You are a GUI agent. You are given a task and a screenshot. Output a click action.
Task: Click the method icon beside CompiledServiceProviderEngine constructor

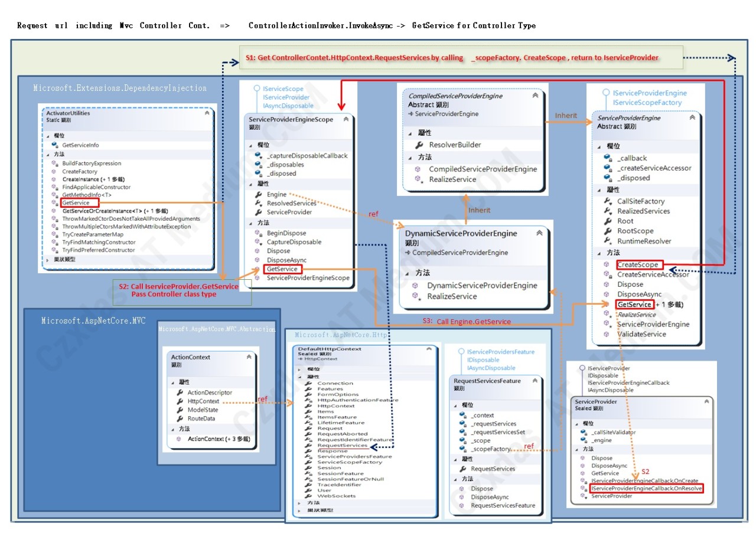click(419, 169)
